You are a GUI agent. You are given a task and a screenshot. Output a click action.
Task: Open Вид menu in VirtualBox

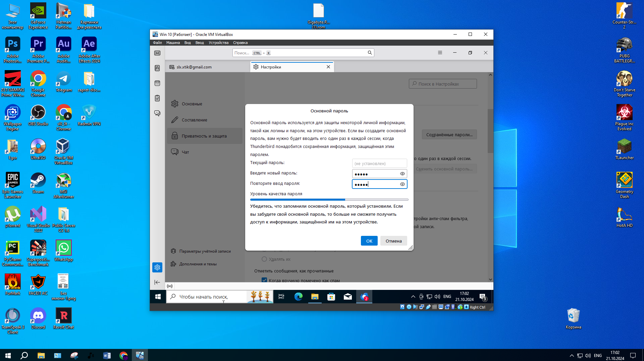(187, 43)
